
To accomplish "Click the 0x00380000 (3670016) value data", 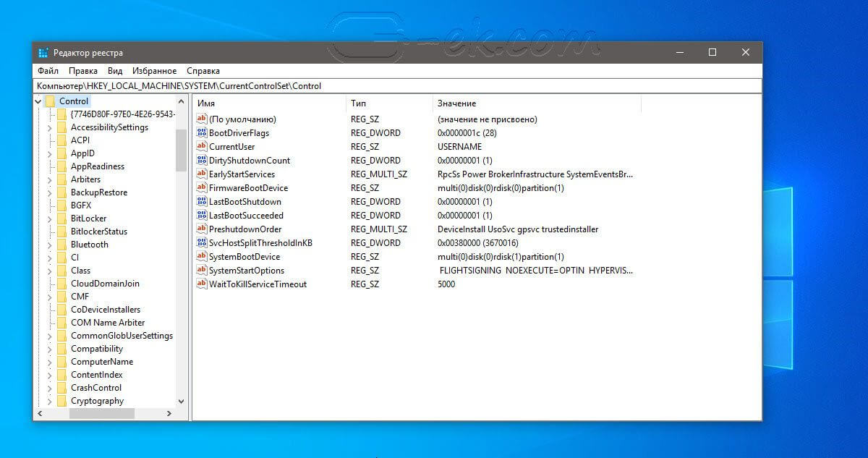I will tap(477, 243).
